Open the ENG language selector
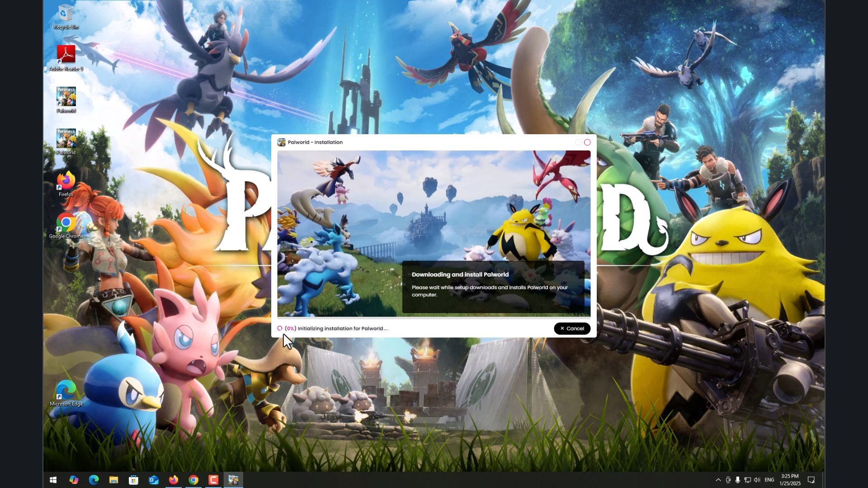Screen dimensions: 868x488 (x=769, y=480)
